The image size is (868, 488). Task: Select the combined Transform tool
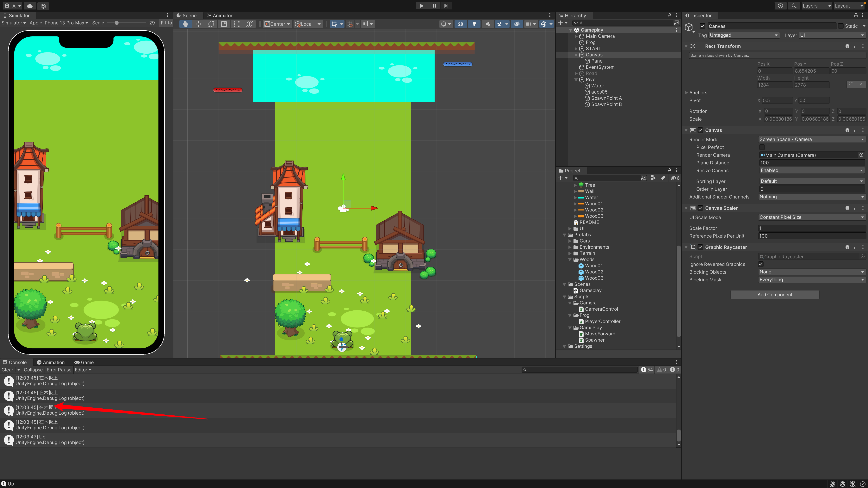tap(250, 24)
